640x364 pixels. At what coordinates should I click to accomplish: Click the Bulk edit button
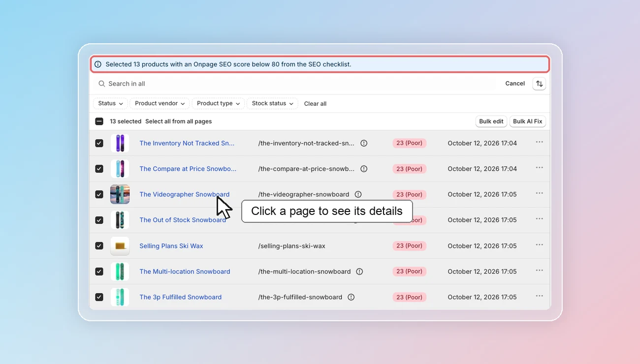click(491, 121)
